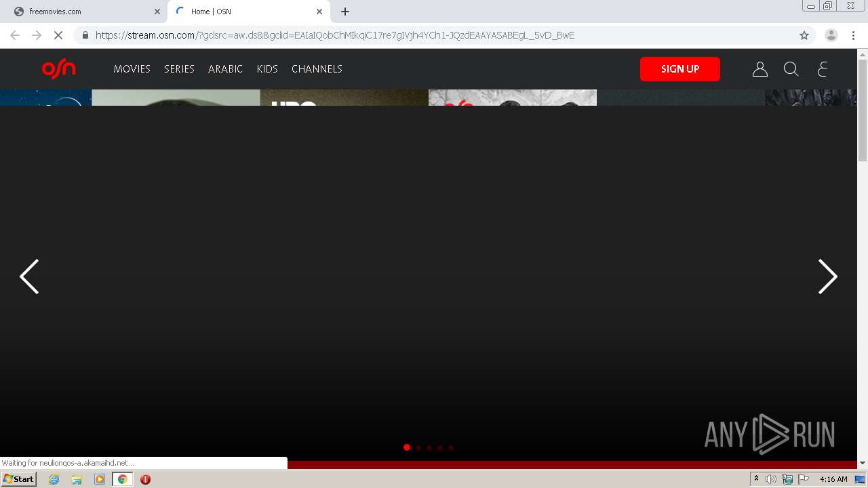The width and height of the screenshot is (868, 488).
Task: Open the Chrome profile icon
Action: pyautogui.click(x=831, y=35)
